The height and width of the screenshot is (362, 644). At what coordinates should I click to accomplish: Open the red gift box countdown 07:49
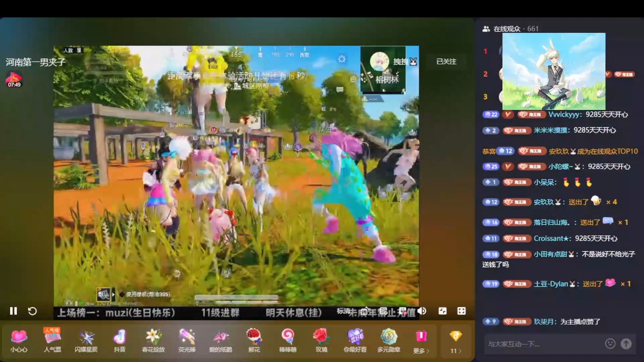[x=14, y=80]
